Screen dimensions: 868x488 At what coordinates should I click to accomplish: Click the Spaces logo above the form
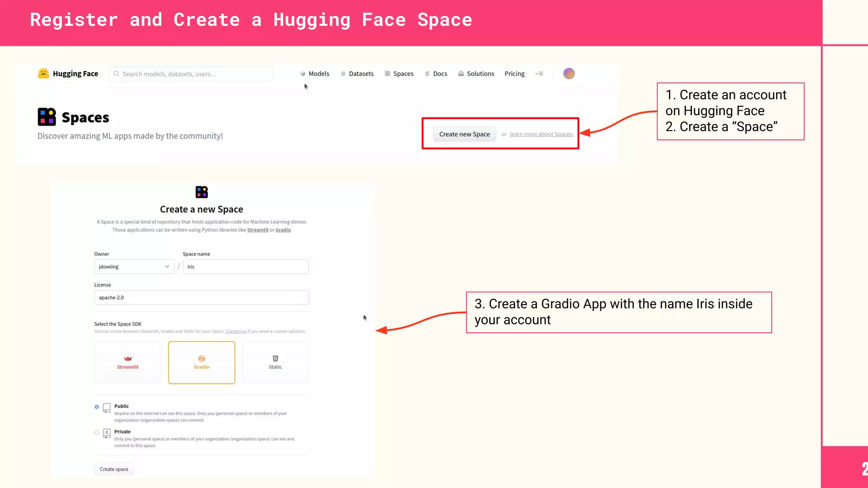point(202,192)
